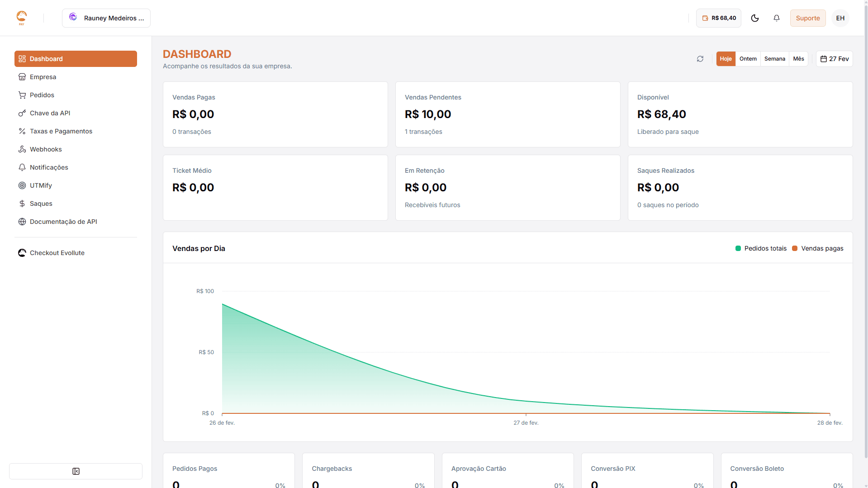This screenshot has width=868, height=488.
Task: Click the calendar icon next to 27 Fev
Action: [823, 59]
